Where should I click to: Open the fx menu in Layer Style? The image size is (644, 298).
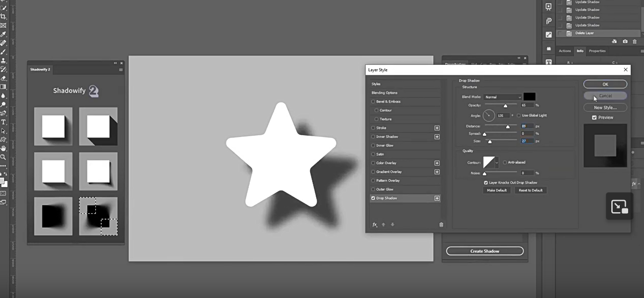pyautogui.click(x=375, y=225)
